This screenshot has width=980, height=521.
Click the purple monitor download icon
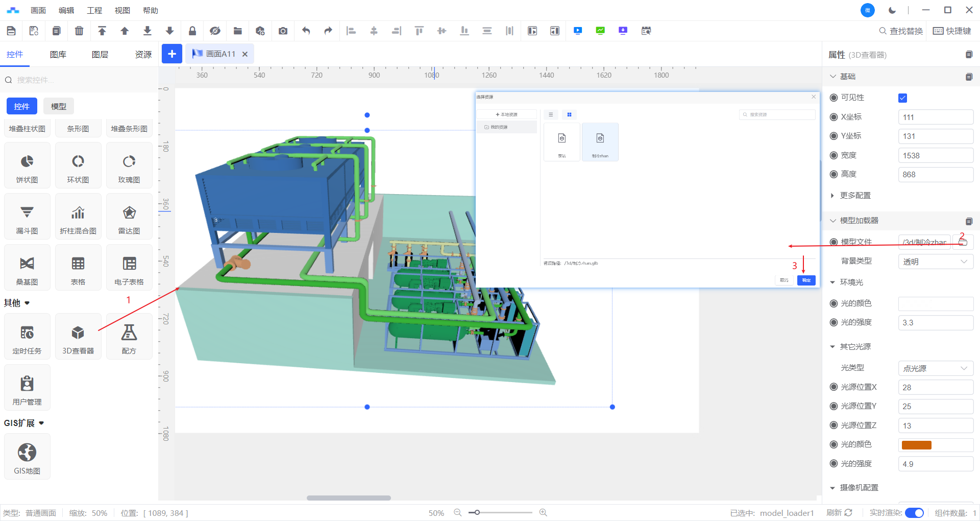tap(623, 31)
